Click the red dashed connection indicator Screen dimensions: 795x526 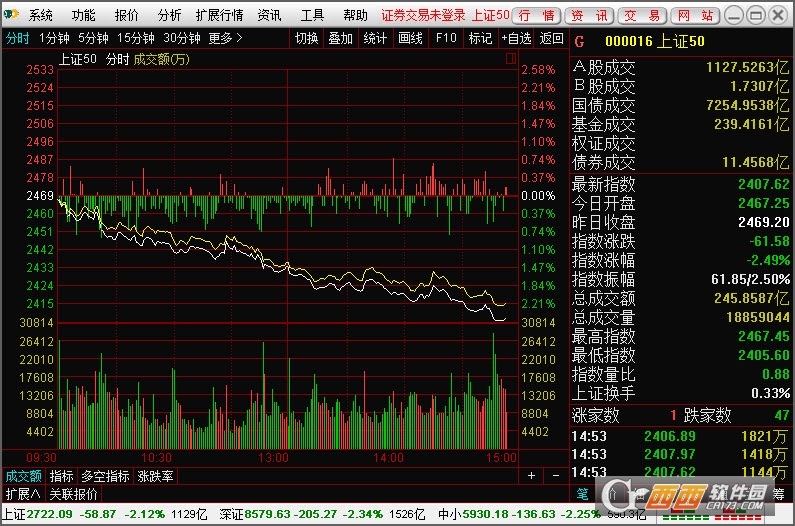point(738,517)
